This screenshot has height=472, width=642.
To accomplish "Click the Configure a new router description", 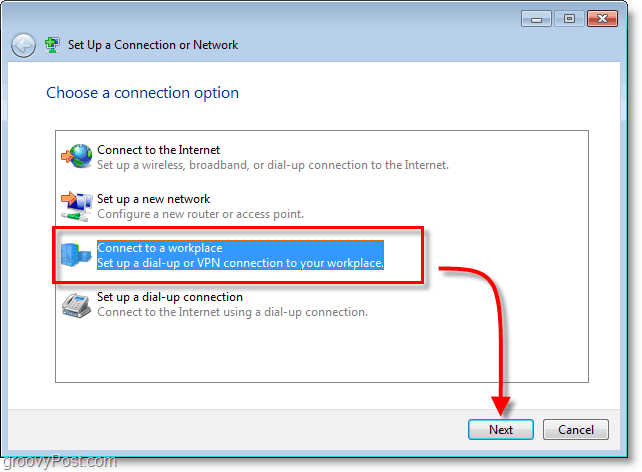I will [x=200, y=214].
